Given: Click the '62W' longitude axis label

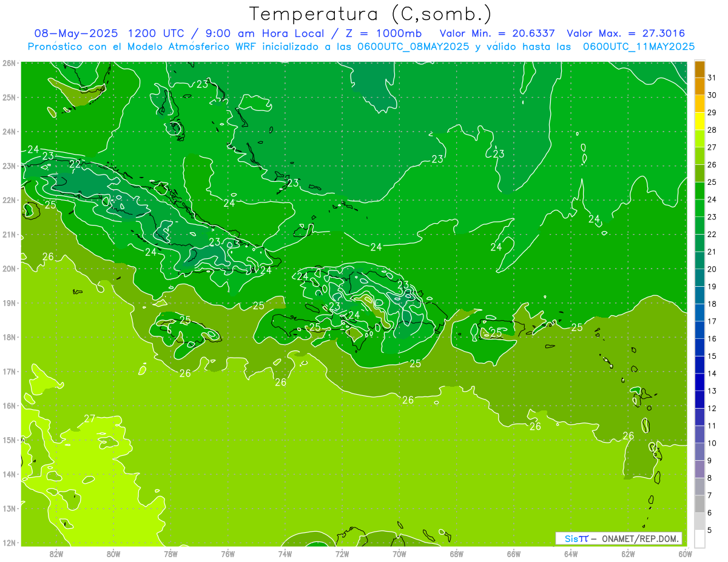Looking at the screenshot, I should [628, 554].
